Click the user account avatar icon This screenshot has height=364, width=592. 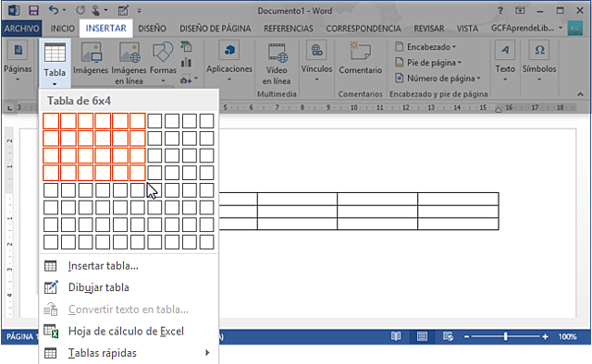pyautogui.click(x=575, y=29)
